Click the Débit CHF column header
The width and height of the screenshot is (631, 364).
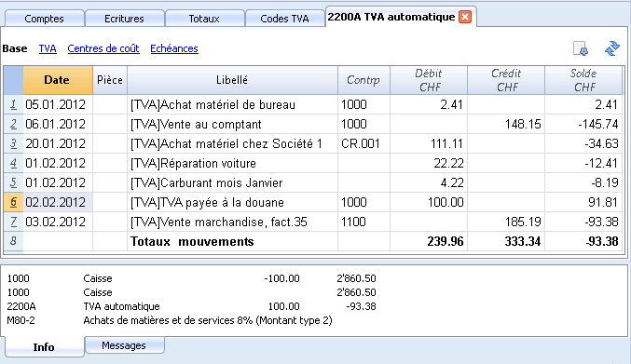[429, 80]
